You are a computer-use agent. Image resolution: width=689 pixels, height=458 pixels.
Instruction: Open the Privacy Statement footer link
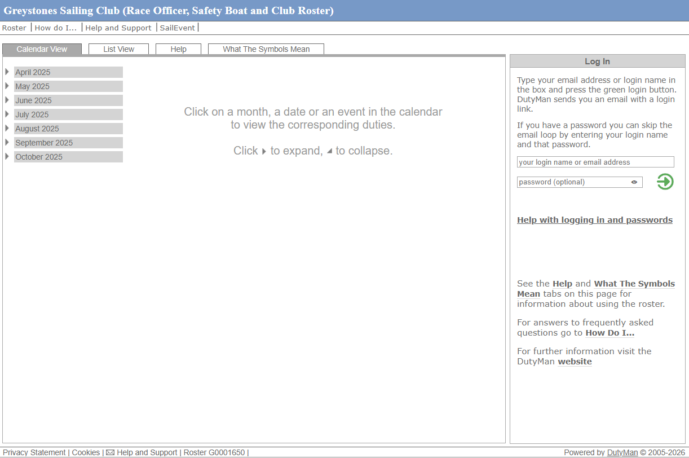coord(34,453)
